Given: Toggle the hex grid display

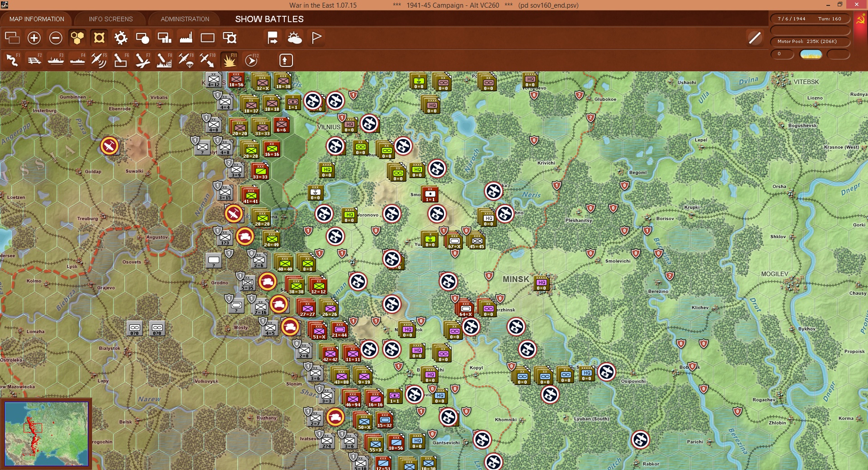Looking at the screenshot, I should [x=77, y=38].
